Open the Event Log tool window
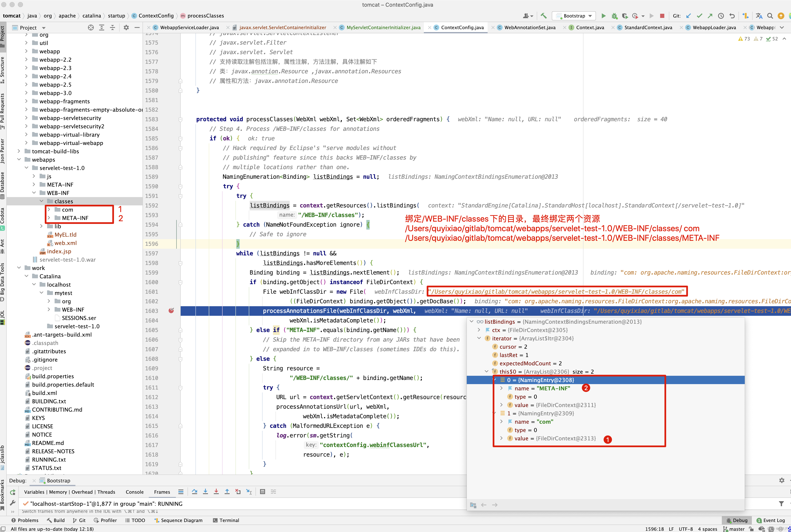 click(x=771, y=520)
